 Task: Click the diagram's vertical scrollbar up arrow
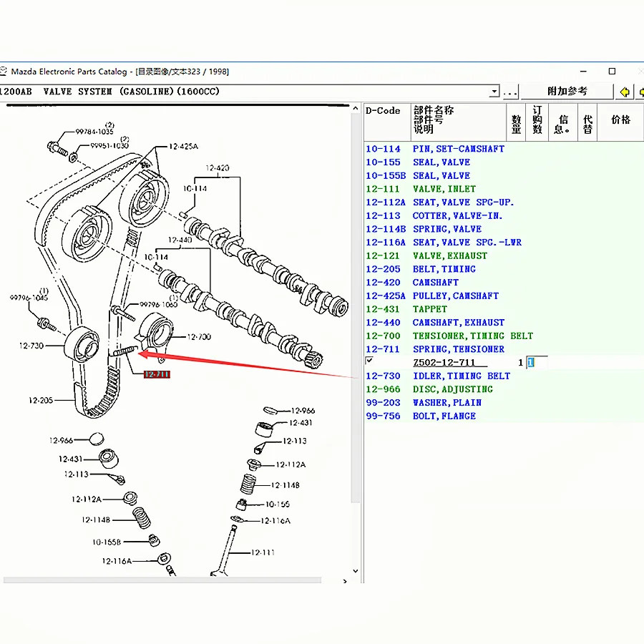[354, 108]
